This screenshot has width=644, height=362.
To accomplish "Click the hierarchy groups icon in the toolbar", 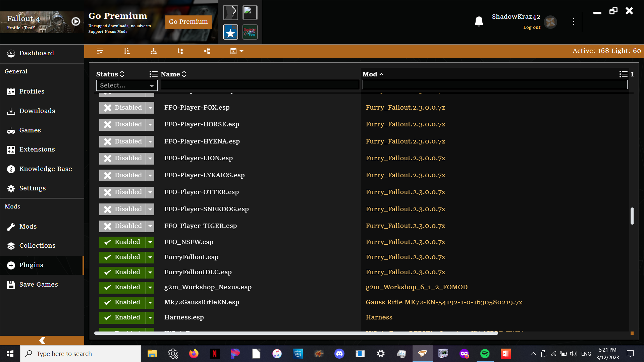I will (x=154, y=51).
